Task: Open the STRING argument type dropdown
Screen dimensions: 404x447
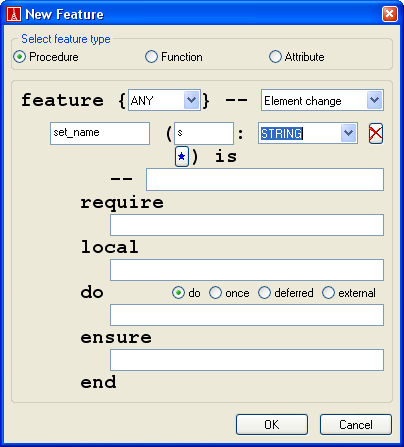Action: point(349,133)
